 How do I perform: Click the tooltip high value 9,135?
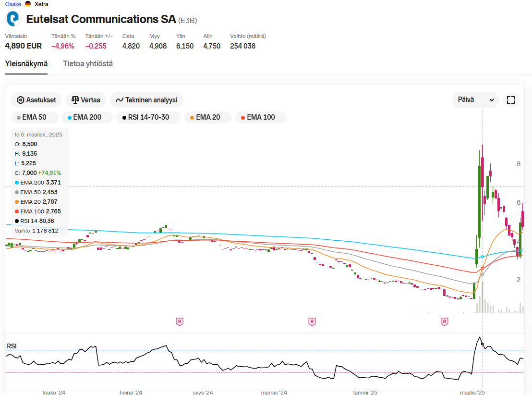tap(29, 154)
